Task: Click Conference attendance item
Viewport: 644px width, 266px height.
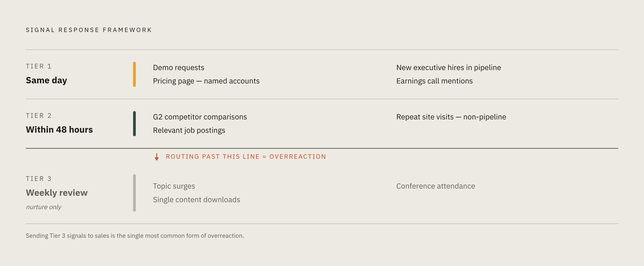Action: [435, 186]
